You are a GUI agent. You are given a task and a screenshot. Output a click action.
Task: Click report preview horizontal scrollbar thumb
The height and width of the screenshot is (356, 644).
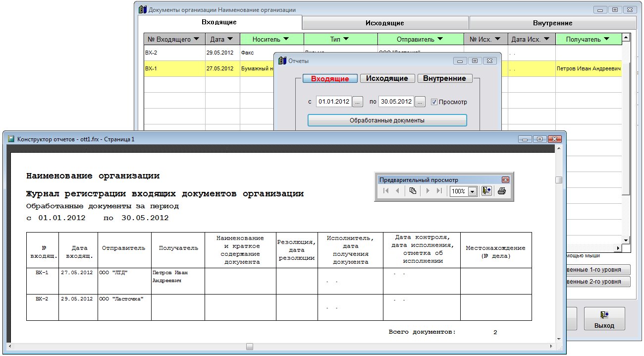tap(250, 346)
